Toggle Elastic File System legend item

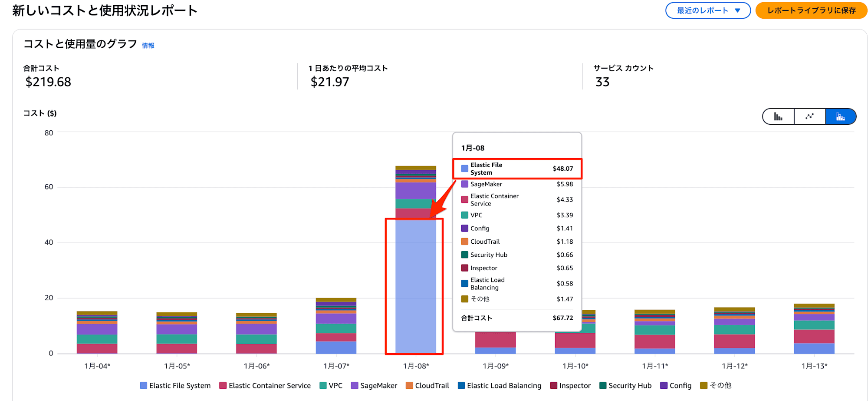(x=175, y=385)
